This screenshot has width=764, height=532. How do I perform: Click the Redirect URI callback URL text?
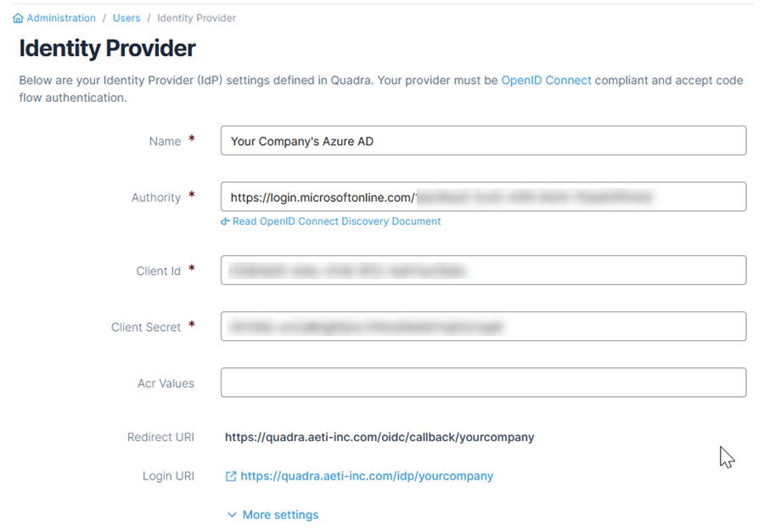379,438
